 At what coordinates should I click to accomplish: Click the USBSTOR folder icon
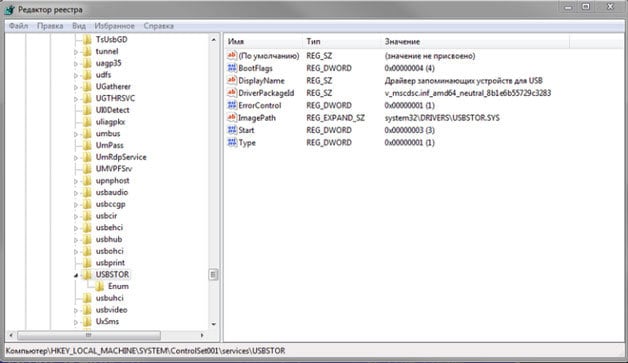87,274
